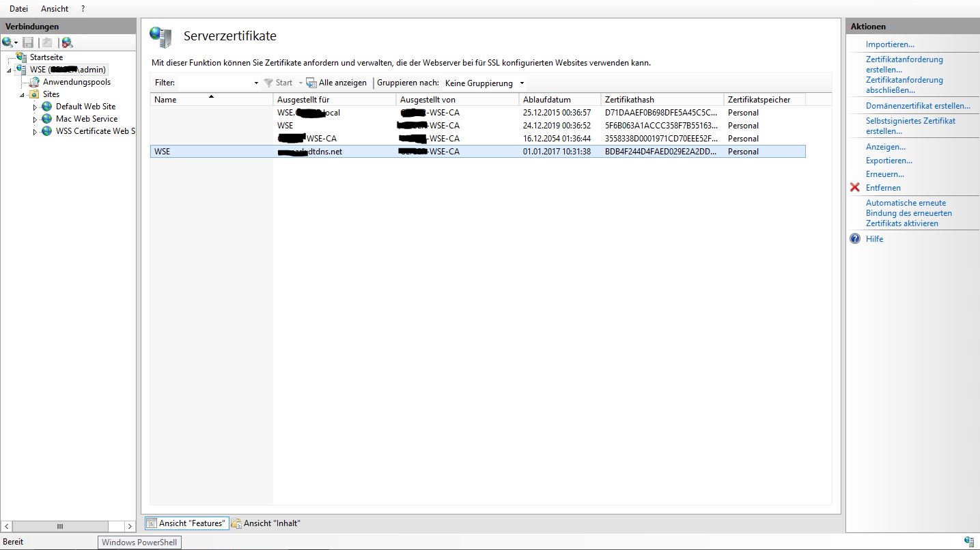
Task: Click the expiry date 01.01.2017 10:31:38
Action: [x=557, y=152]
